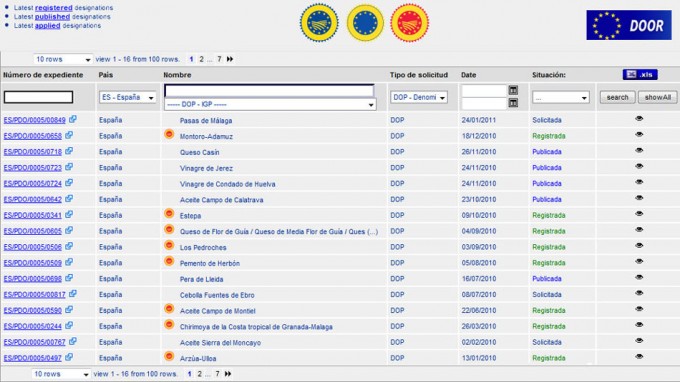Jump to last page using bottom arrows
The width and height of the screenshot is (680, 382).
click(228, 374)
